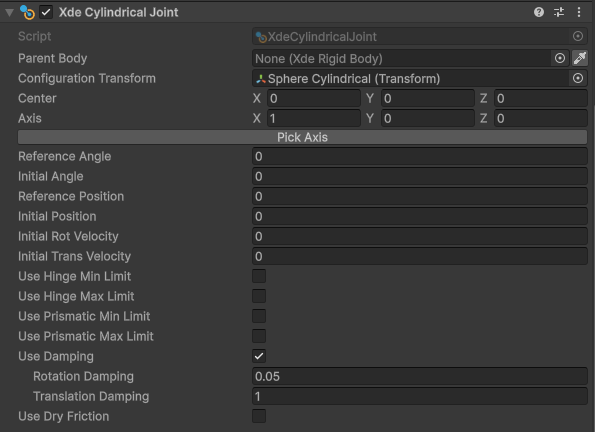Uncheck the Use Damping checkbox
The height and width of the screenshot is (432, 595).
[x=259, y=356]
